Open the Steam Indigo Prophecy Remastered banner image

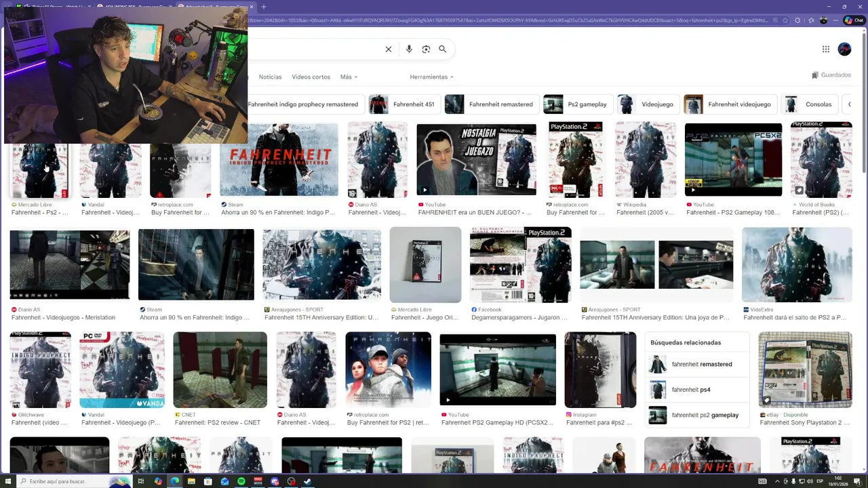pyautogui.click(x=279, y=160)
